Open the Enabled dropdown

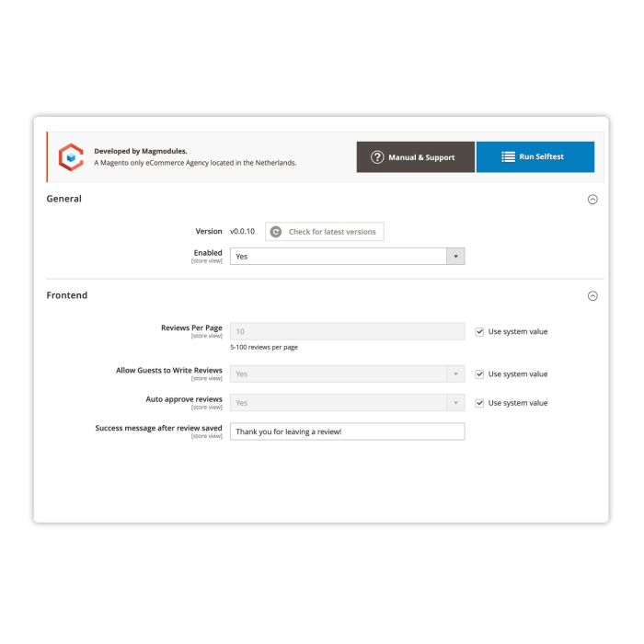pyautogui.click(x=347, y=257)
